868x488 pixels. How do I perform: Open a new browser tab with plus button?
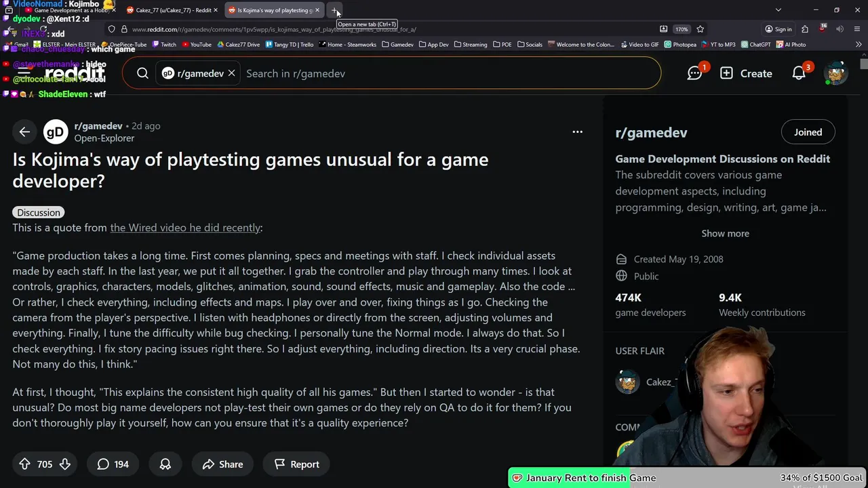click(x=334, y=10)
